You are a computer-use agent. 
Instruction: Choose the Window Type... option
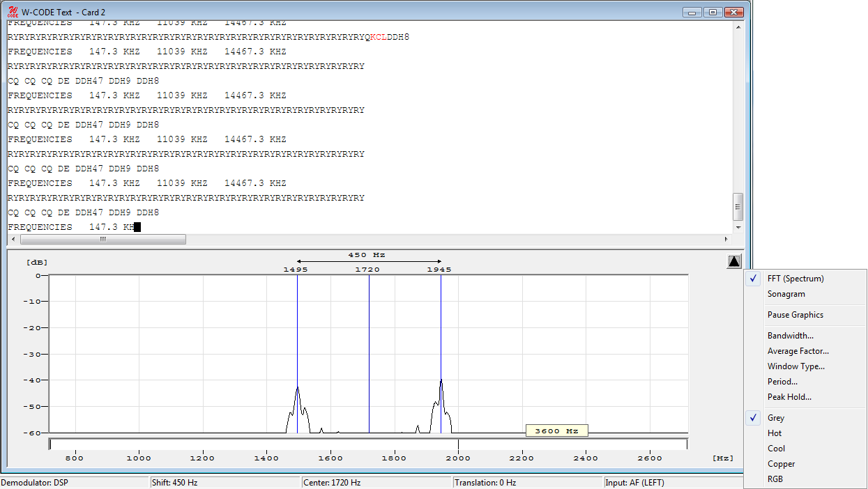point(795,366)
